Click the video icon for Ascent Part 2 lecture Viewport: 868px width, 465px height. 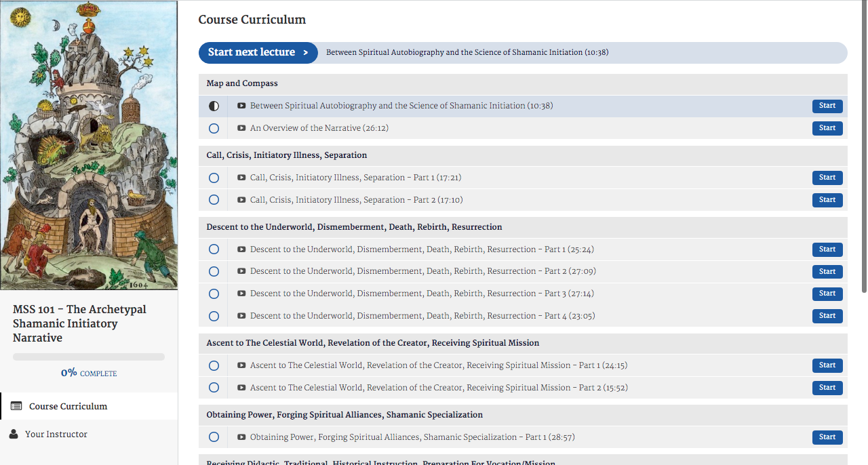pos(241,388)
